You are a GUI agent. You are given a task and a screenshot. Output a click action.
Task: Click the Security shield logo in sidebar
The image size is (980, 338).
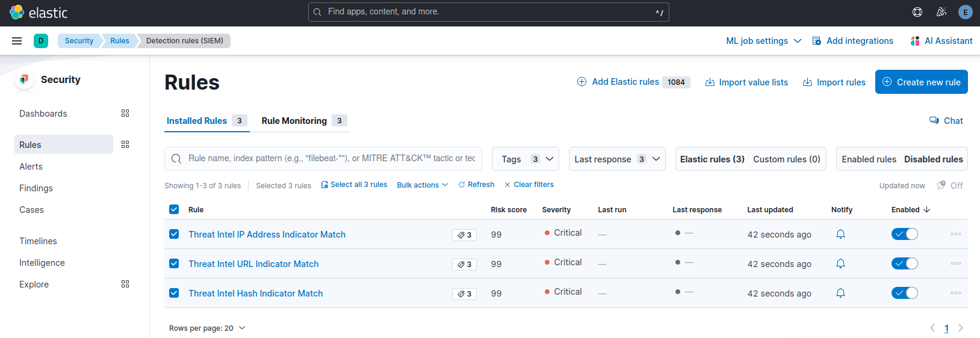coord(24,79)
